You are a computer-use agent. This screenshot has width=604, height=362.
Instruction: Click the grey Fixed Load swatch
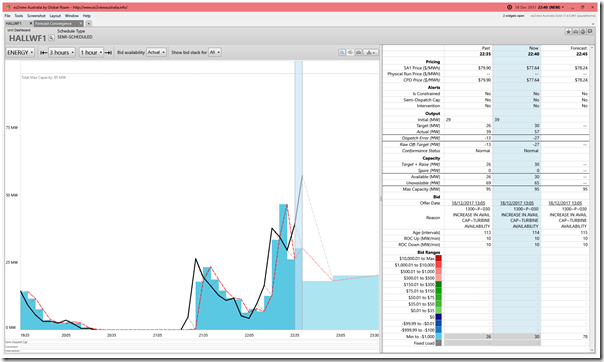point(438,343)
